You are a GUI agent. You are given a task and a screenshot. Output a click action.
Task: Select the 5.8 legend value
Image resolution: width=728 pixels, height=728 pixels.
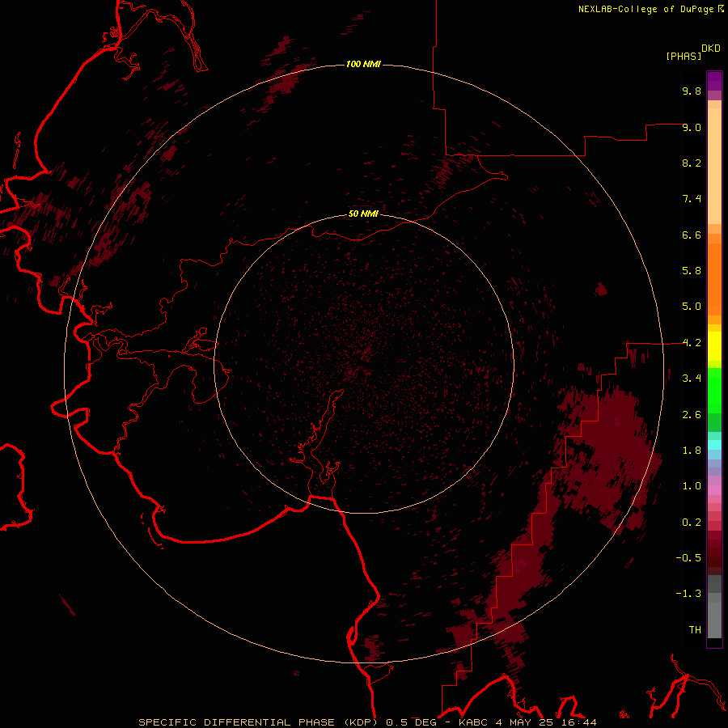click(x=692, y=271)
